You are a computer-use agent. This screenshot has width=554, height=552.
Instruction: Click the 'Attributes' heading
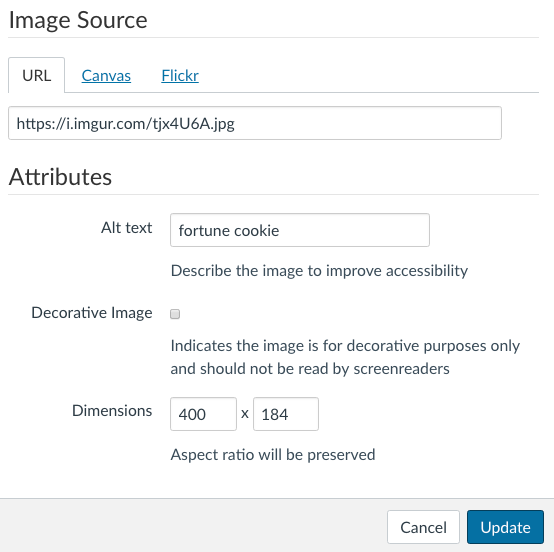(x=60, y=176)
